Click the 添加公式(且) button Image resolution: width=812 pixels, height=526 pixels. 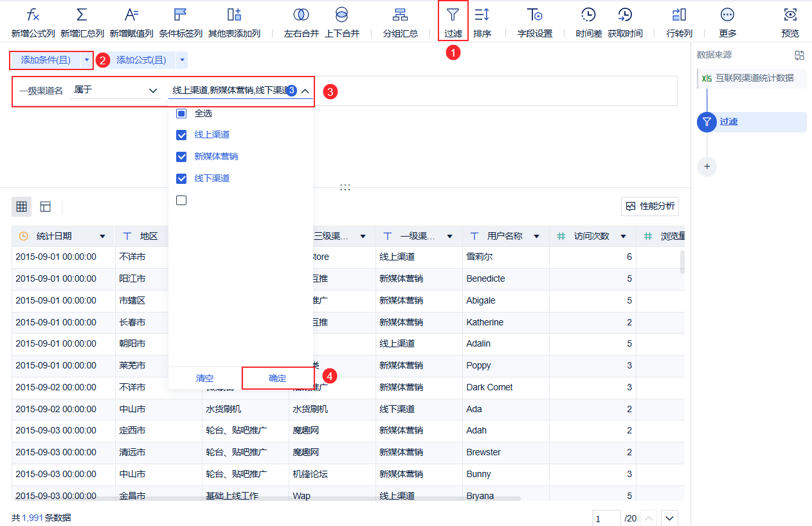point(141,60)
